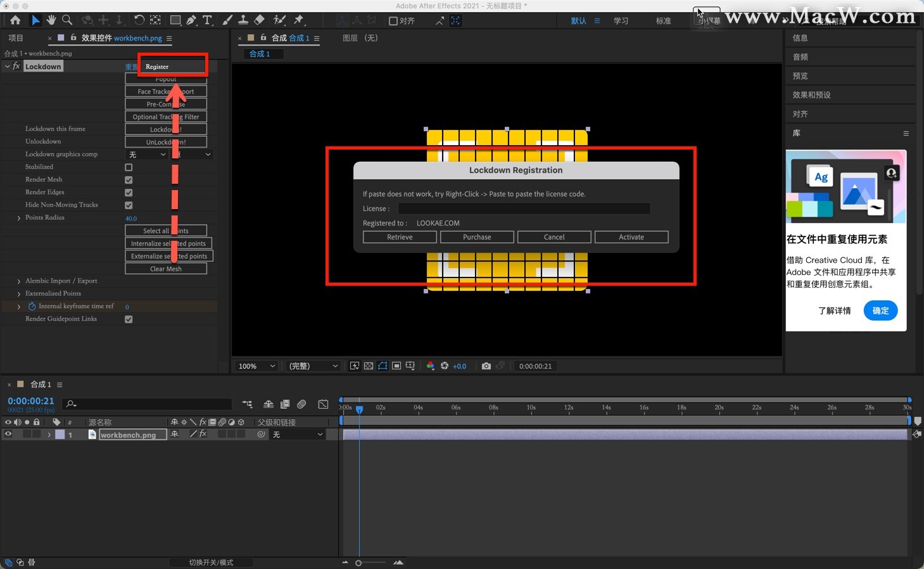924x569 pixels.
Task: Click the Retrieve button in Lockdown Registration
Action: tap(400, 237)
